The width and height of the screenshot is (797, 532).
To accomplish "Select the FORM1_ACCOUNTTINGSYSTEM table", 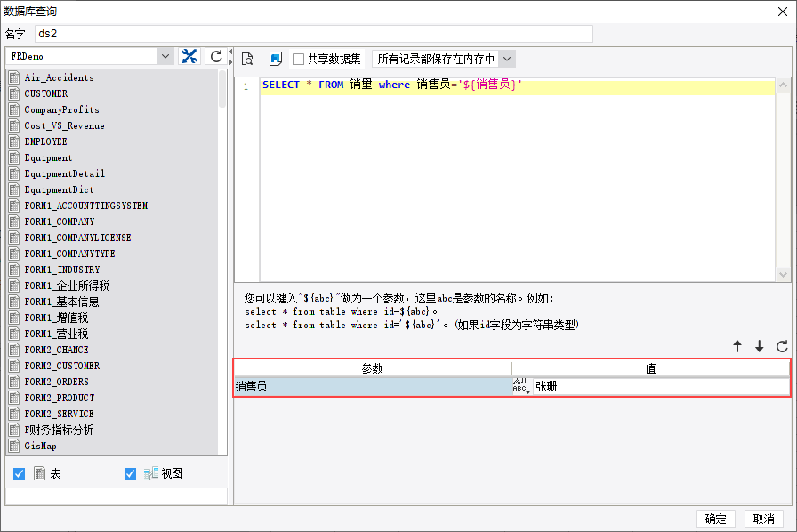I will pyautogui.click(x=86, y=206).
